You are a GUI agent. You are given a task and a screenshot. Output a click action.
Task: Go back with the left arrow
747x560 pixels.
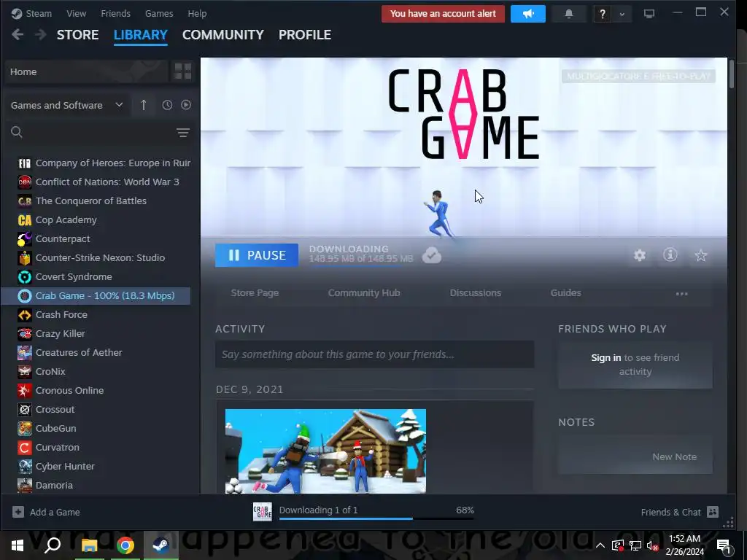(x=18, y=35)
